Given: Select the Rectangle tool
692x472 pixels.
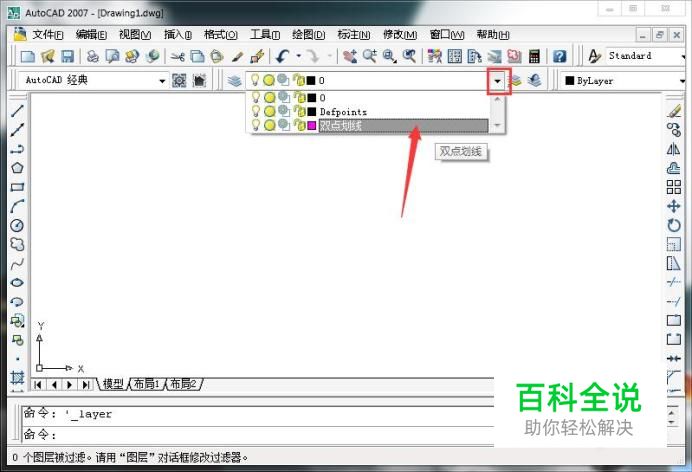Looking at the screenshot, I should [x=17, y=187].
